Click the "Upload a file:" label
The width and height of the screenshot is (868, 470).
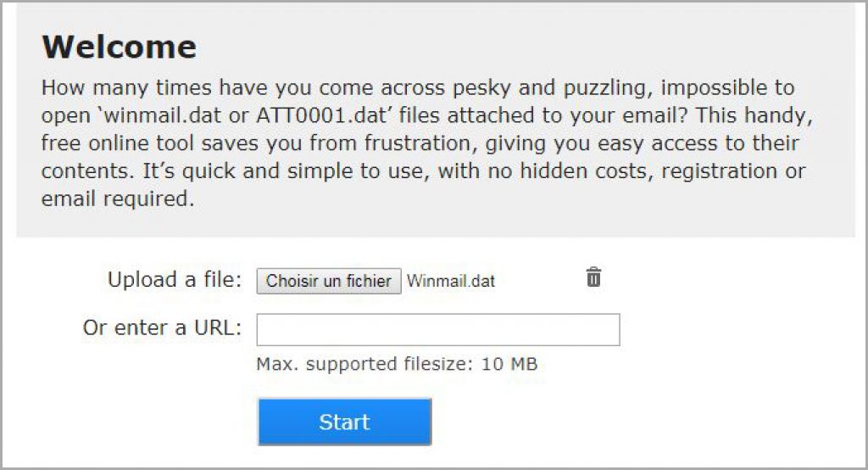(x=175, y=280)
